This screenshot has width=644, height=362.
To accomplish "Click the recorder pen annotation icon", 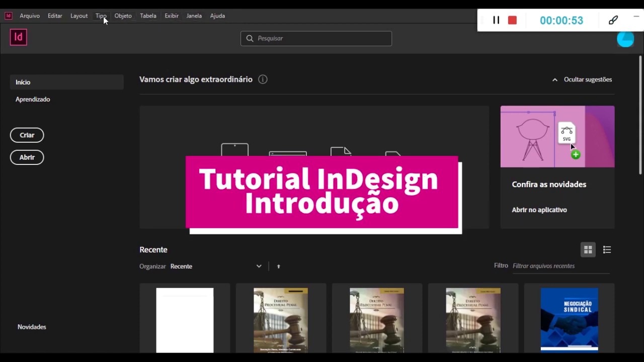I will tap(613, 20).
